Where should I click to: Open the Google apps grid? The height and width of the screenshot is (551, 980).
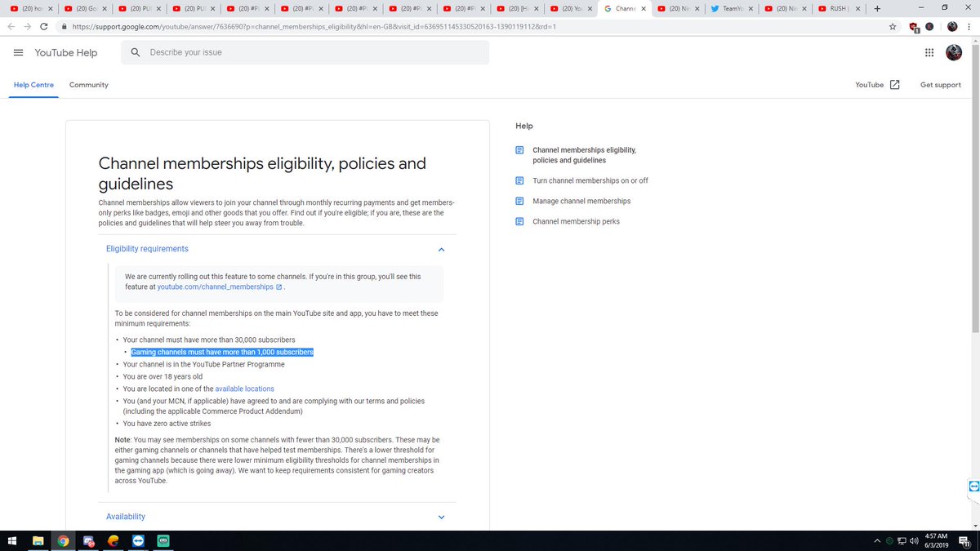tap(929, 52)
